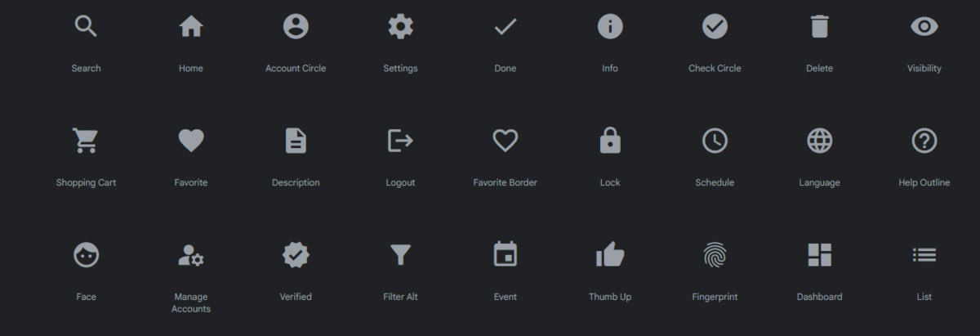This screenshot has width=980, height=336.
Task: Select the Favorite Border outlined heart
Action: click(506, 141)
